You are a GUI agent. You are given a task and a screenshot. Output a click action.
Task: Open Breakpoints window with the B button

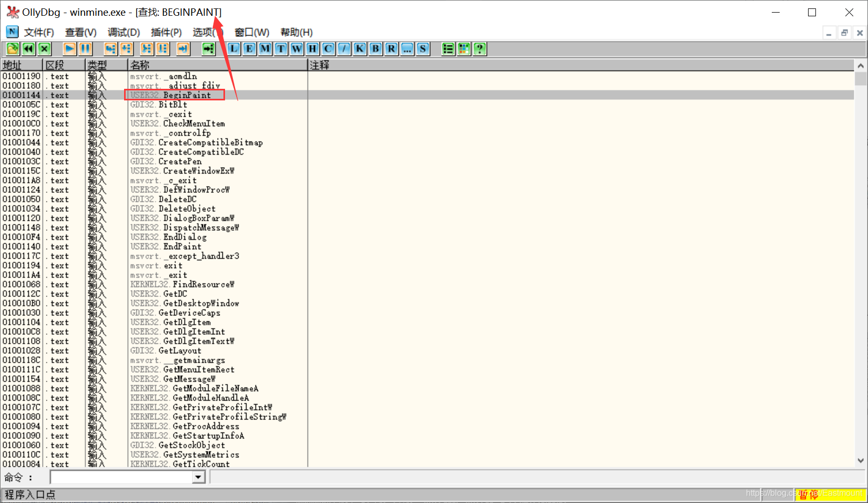pyautogui.click(x=376, y=49)
